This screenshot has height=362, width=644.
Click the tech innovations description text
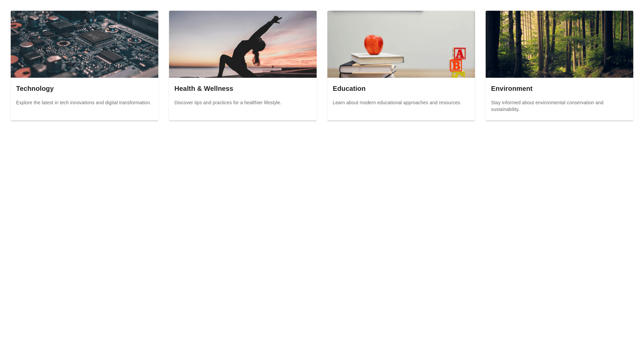coord(84,103)
